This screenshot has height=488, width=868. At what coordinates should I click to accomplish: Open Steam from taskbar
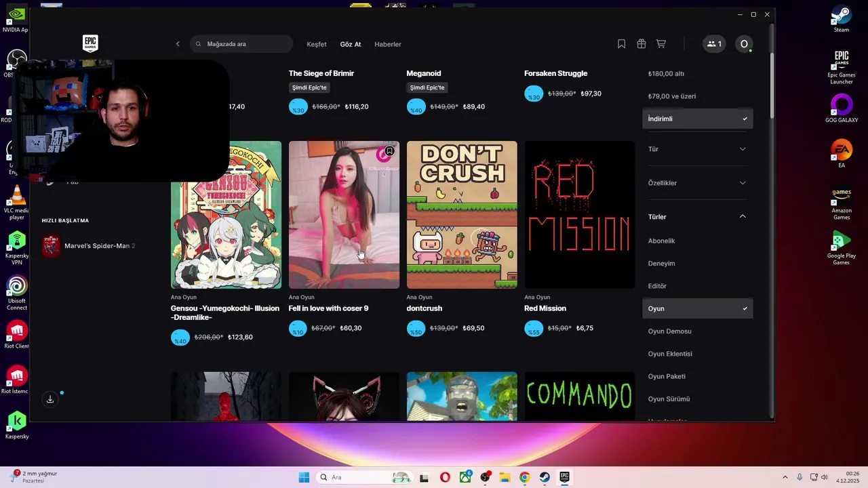tap(545, 477)
